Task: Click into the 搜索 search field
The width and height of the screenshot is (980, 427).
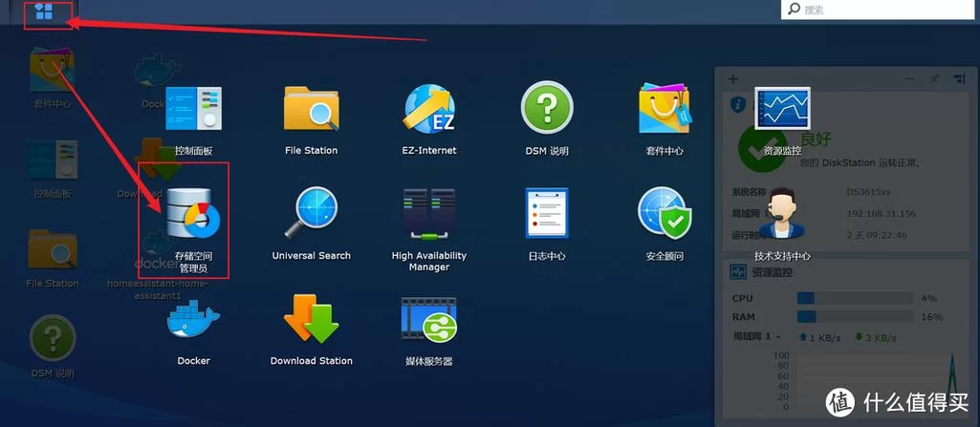Action: 877,10
